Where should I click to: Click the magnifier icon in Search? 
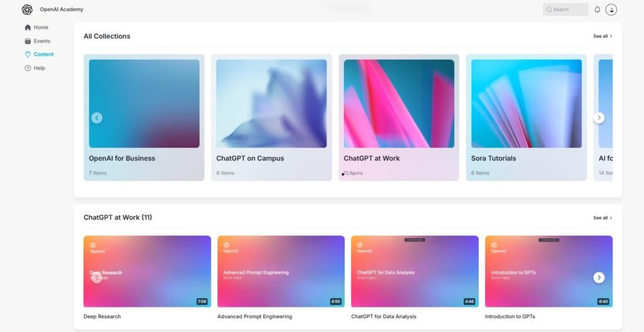pyautogui.click(x=549, y=9)
